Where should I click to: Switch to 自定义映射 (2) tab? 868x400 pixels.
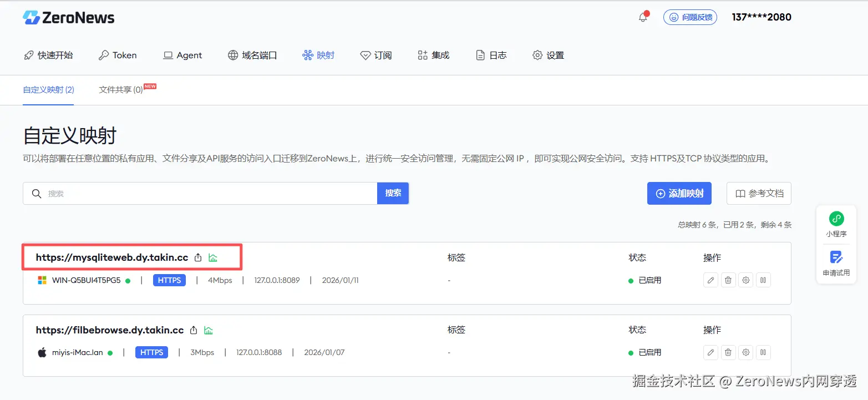pyautogui.click(x=48, y=90)
